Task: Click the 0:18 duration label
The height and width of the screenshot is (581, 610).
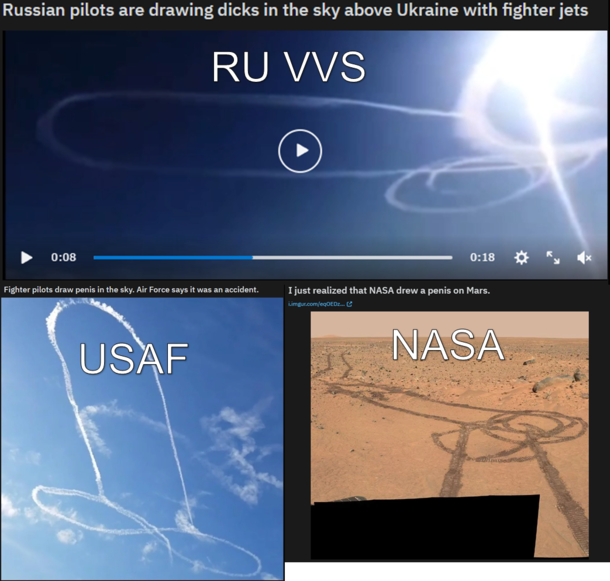Action: pyautogui.click(x=482, y=257)
